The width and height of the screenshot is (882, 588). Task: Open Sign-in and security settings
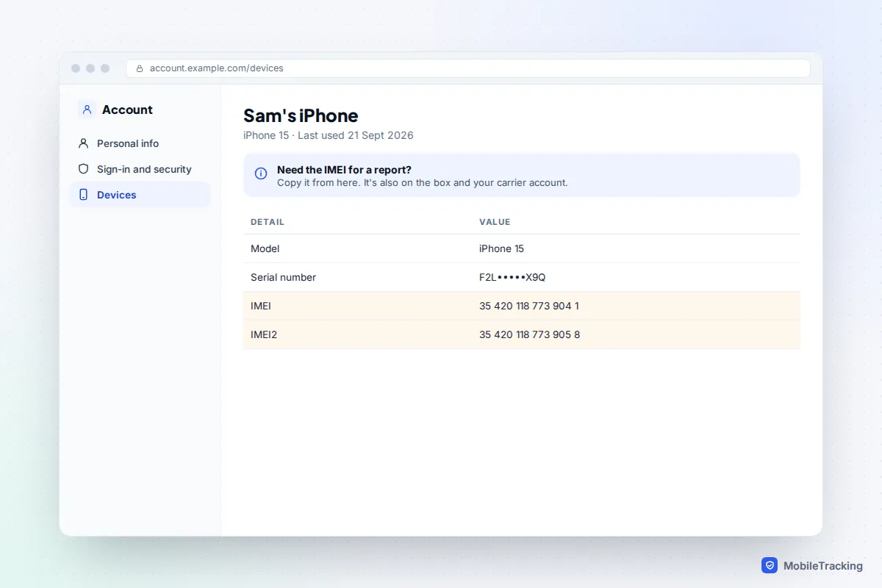click(140, 169)
